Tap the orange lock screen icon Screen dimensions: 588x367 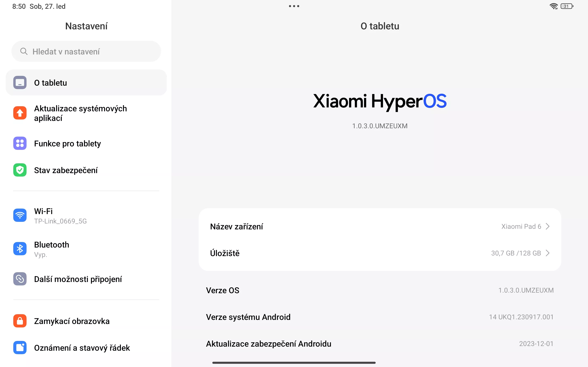20,321
